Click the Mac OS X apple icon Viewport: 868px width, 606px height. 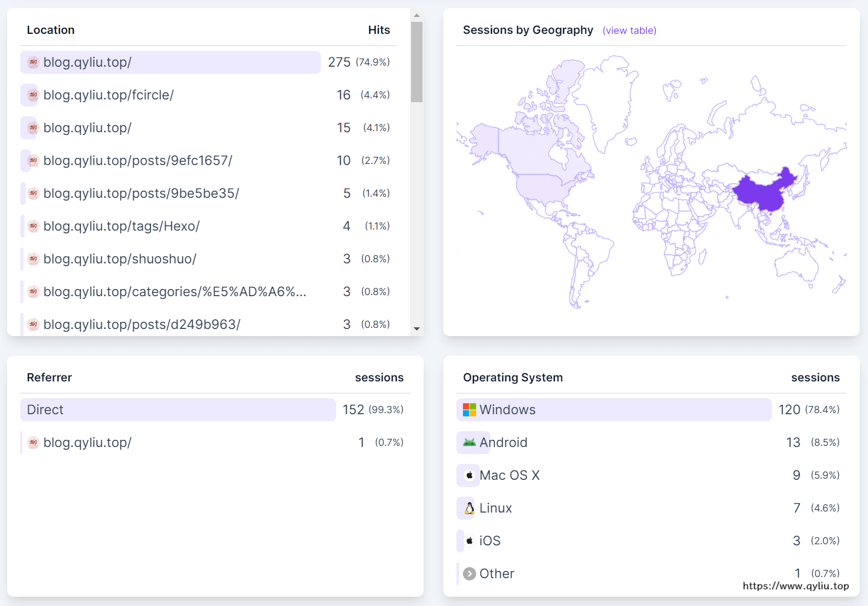(469, 475)
